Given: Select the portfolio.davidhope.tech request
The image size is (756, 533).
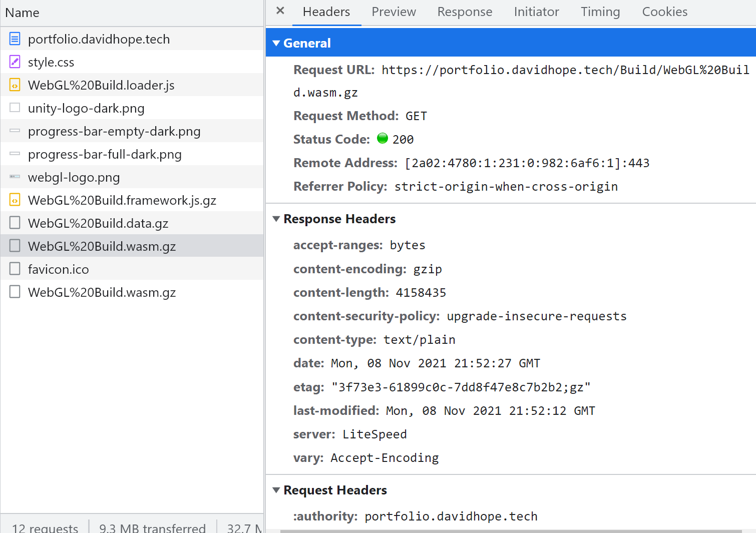Looking at the screenshot, I should [x=132, y=39].
